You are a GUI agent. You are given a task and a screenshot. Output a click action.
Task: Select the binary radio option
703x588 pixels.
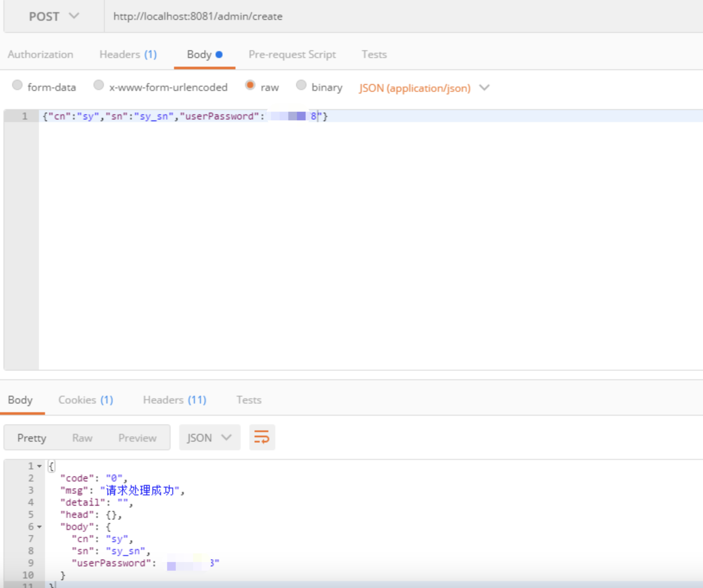coord(301,85)
